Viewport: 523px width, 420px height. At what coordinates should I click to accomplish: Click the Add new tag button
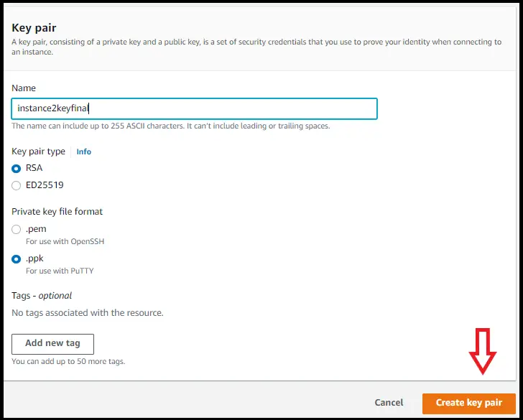[x=52, y=344]
